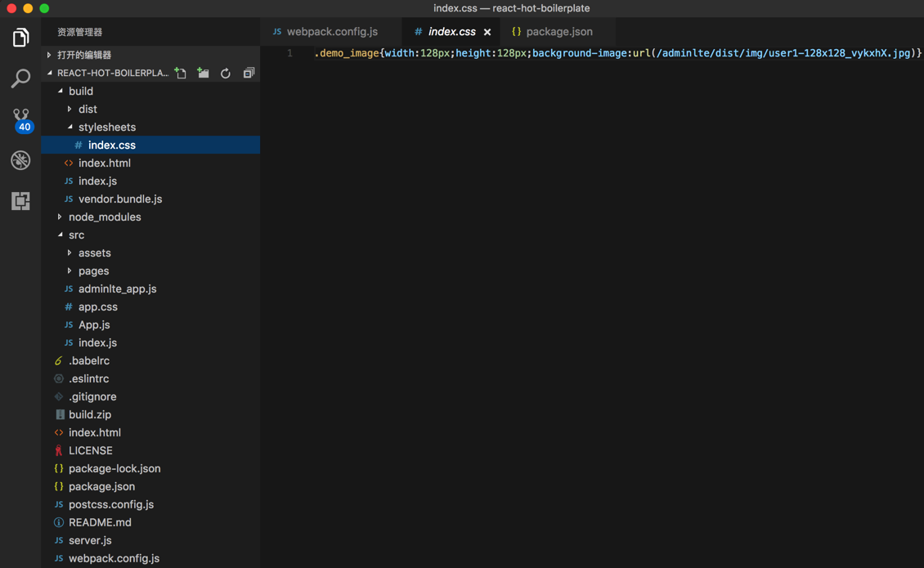Select the build.zip file

[150, 415]
